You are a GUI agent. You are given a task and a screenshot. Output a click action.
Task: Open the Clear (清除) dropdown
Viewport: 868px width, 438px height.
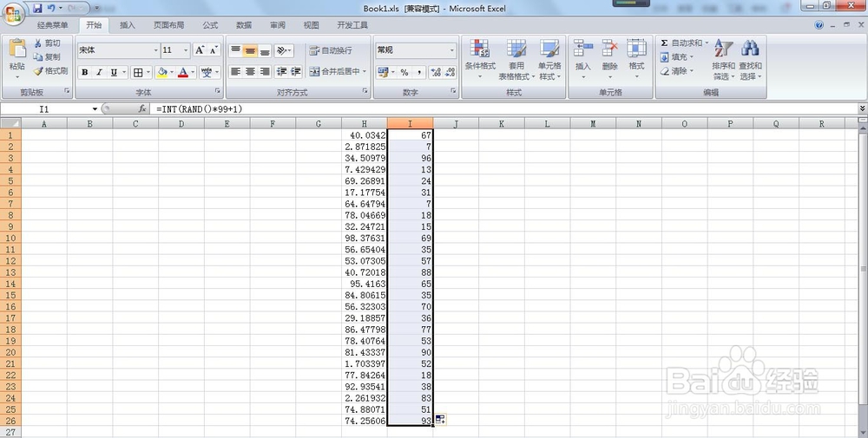pos(676,71)
